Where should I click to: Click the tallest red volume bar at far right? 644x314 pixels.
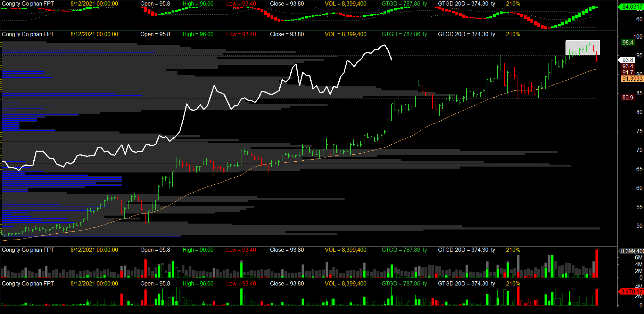coord(597,263)
